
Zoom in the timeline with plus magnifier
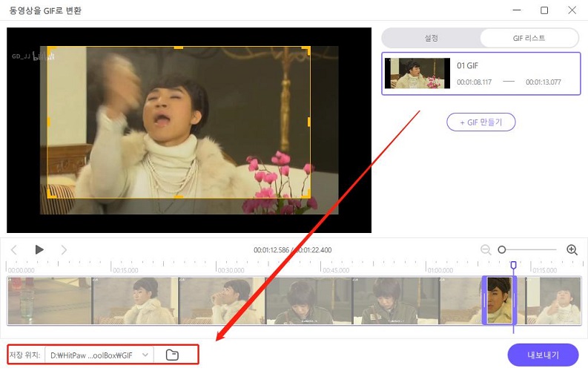(572, 250)
